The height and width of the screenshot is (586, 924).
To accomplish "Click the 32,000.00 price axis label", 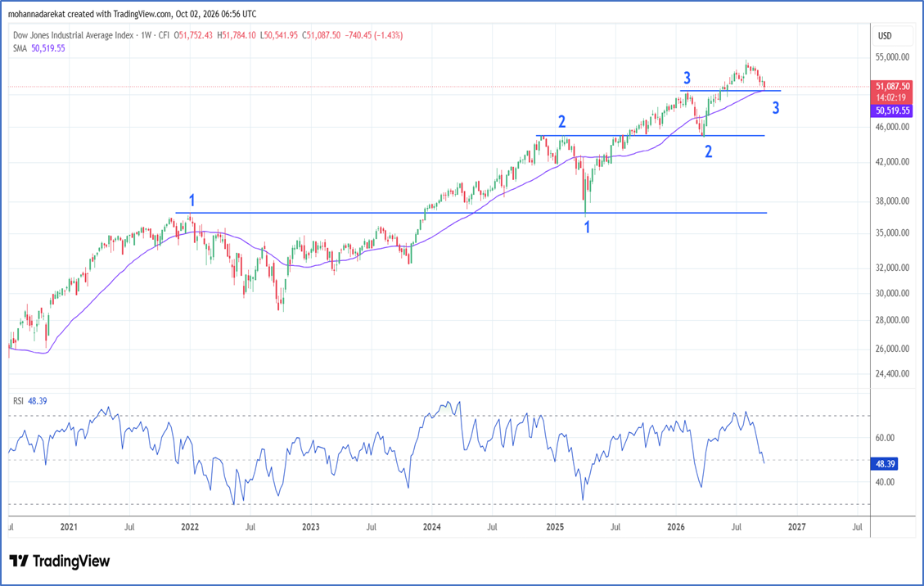I will coord(892,268).
